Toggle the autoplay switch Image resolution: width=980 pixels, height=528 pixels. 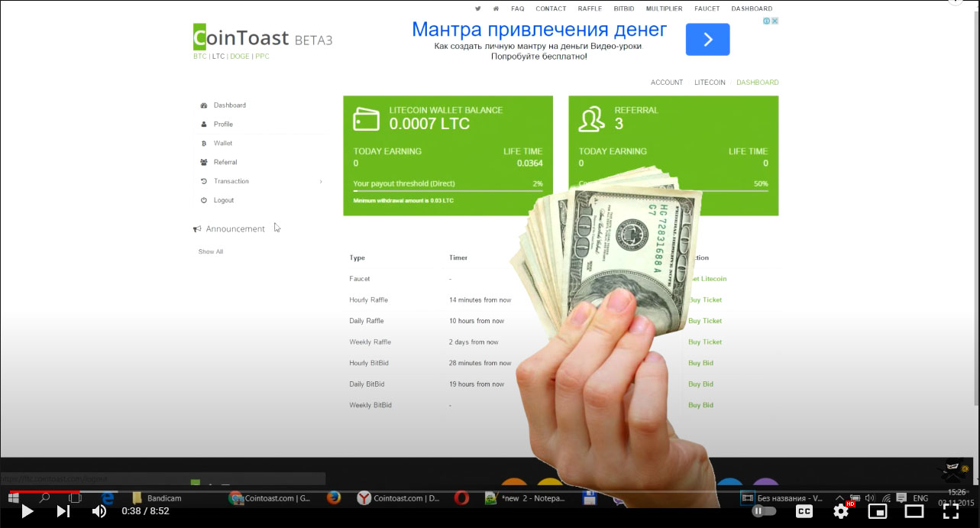point(764,511)
